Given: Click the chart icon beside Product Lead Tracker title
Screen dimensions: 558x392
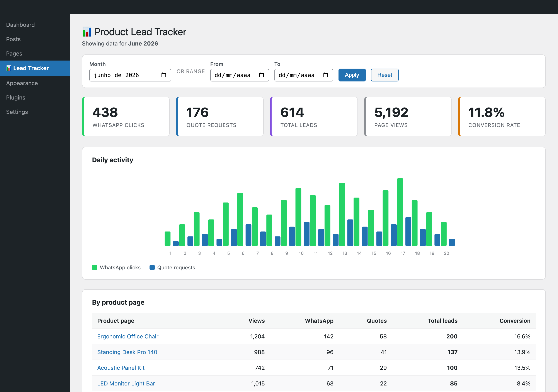Looking at the screenshot, I should (x=87, y=32).
